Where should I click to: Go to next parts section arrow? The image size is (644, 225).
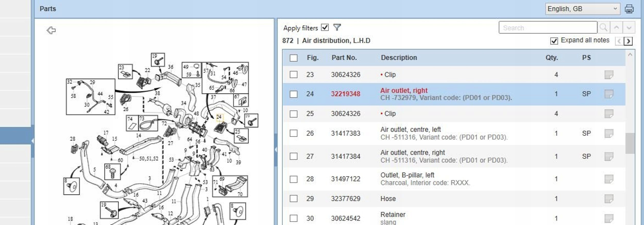628,41
